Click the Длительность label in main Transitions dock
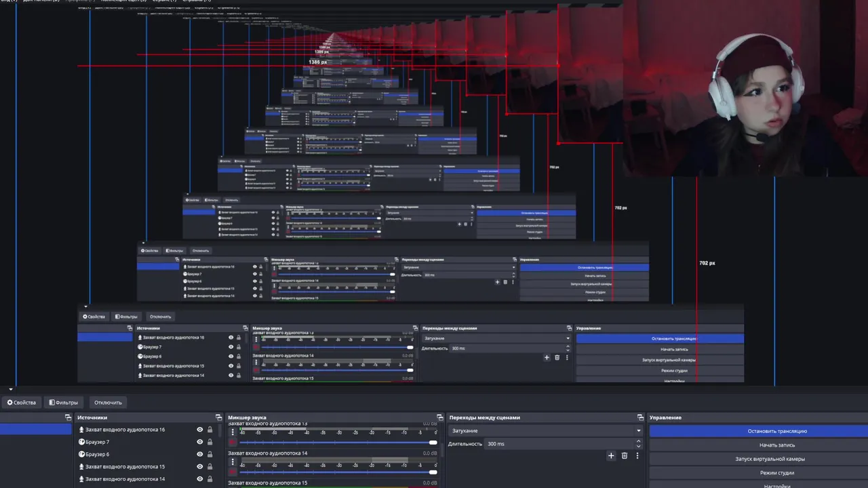The image size is (868, 488). 465,444
